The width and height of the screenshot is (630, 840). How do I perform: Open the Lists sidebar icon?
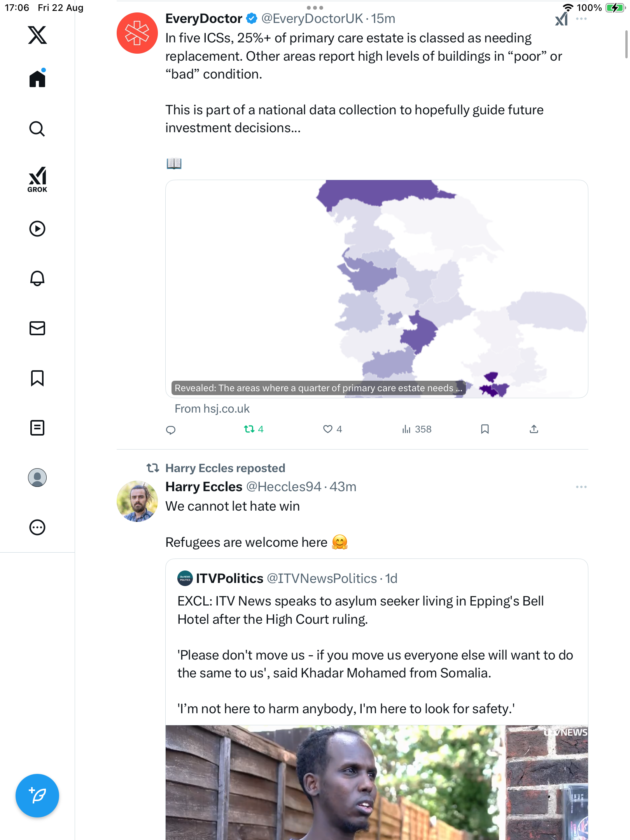tap(37, 428)
